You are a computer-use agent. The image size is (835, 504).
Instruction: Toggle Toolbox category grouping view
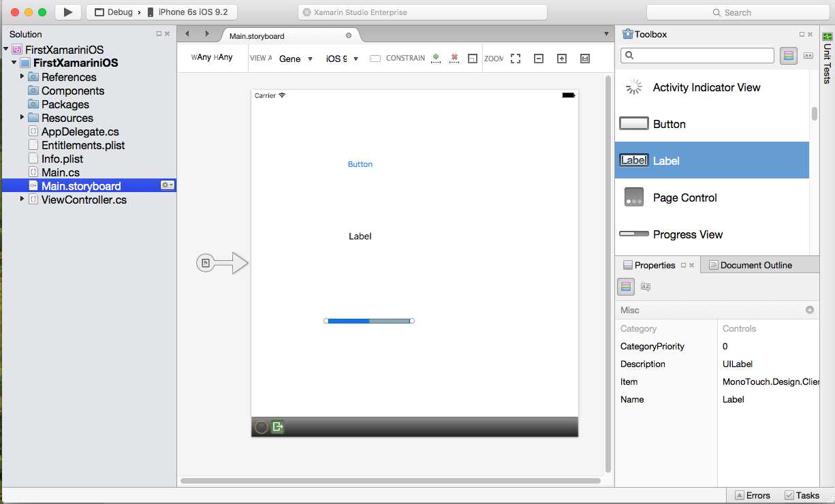[x=789, y=56]
